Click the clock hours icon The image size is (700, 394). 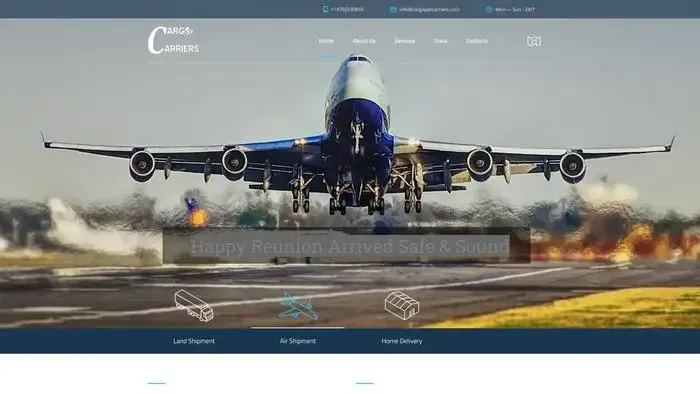(x=489, y=9)
